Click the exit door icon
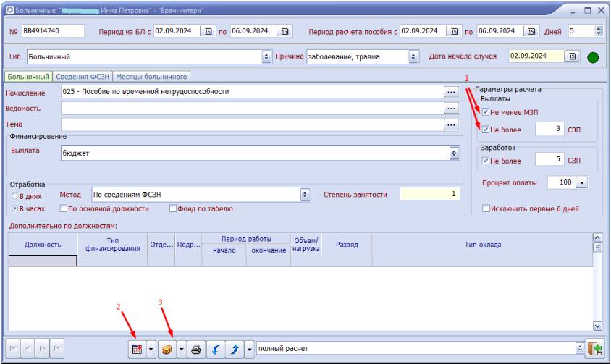The image size is (611, 364). click(x=596, y=349)
